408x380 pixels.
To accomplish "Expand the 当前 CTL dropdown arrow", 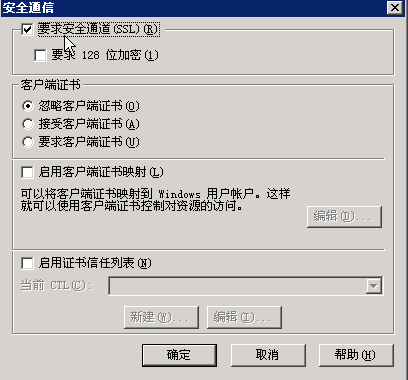I will 374,286.
